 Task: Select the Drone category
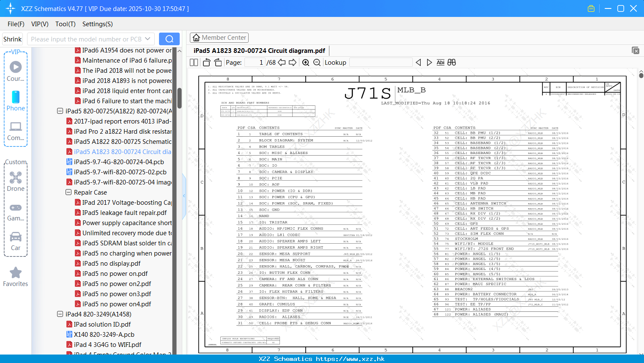tap(16, 182)
